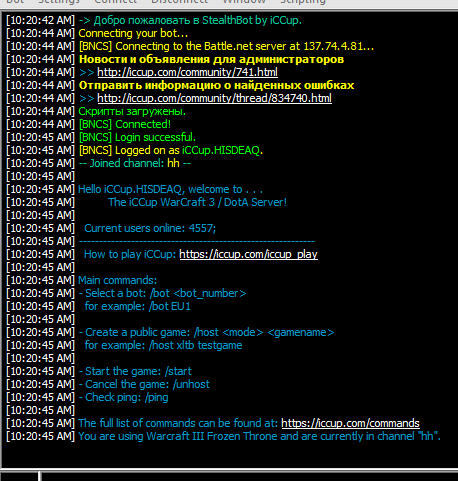Open the iccup.com/iccup_play link

(248, 254)
